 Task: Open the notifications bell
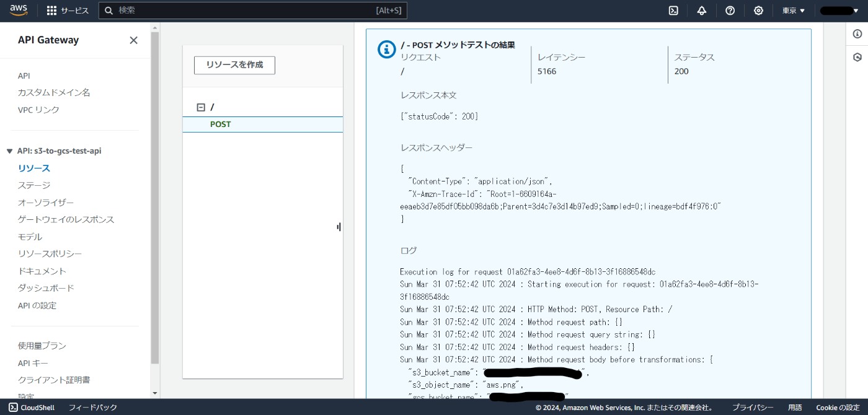pos(702,11)
